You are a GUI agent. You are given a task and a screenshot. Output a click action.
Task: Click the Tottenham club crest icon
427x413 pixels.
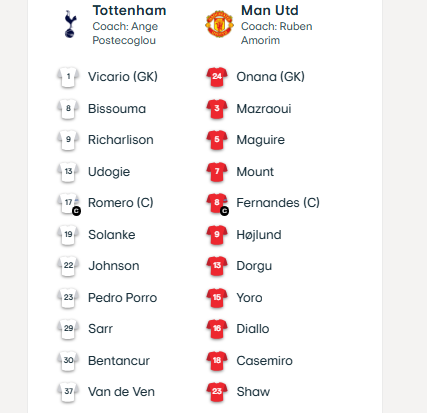tap(70, 24)
